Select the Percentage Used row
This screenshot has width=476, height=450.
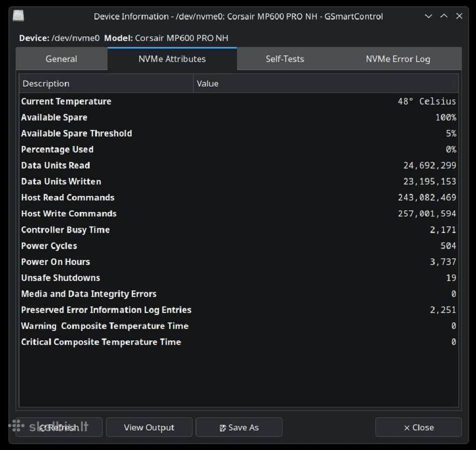(x=238, y=149)
